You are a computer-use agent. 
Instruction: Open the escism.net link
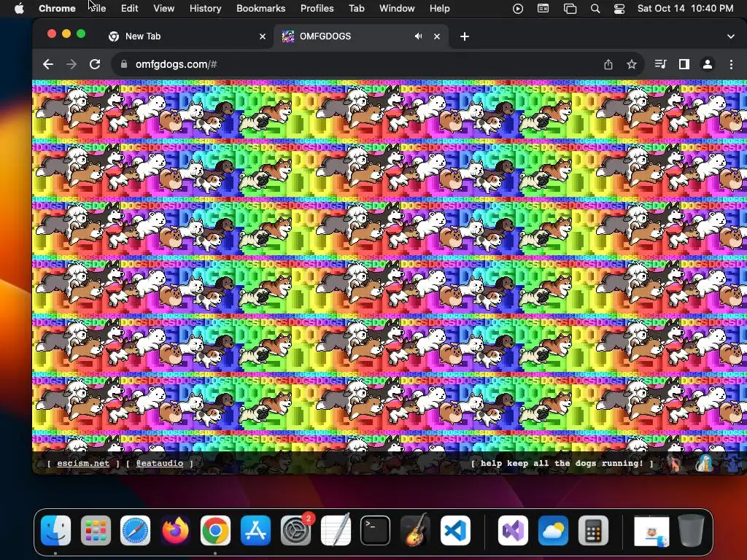coord(83,463)
